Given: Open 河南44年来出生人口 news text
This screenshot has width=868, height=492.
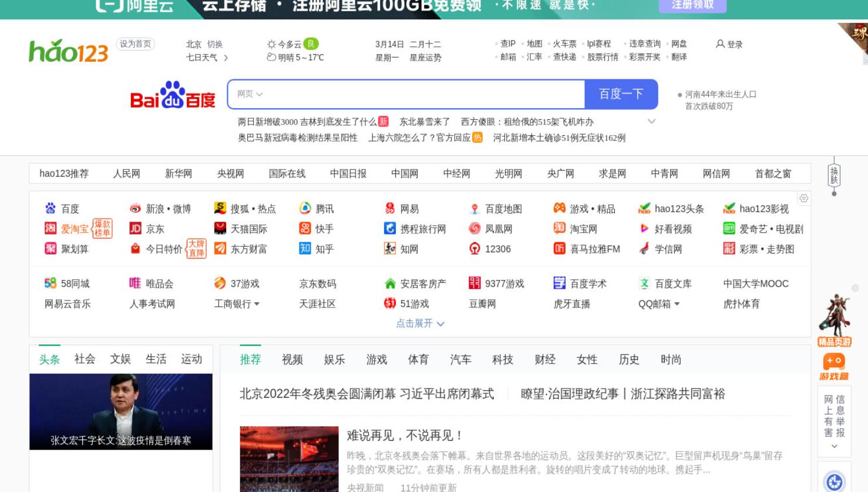Looking at the screenshot, I should [x=721, y=100].
